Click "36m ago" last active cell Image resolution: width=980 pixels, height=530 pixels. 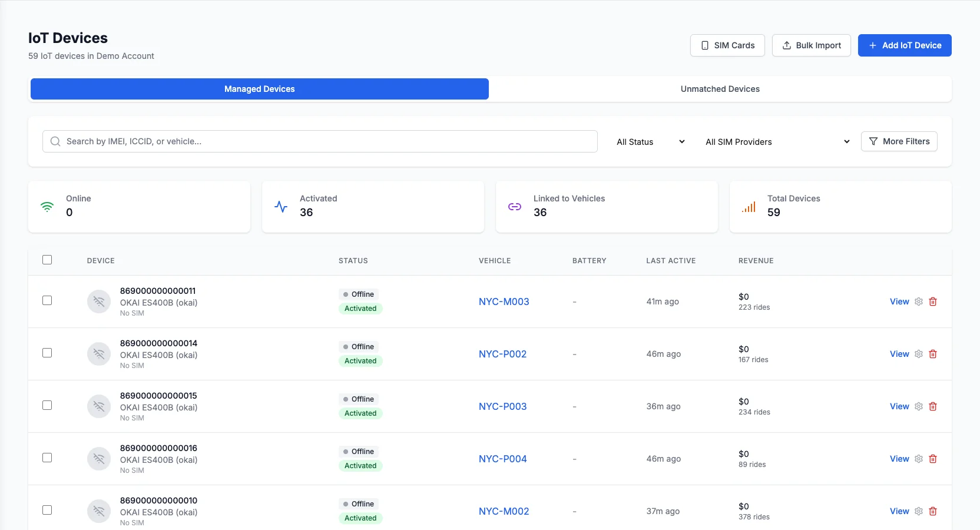[x=664, y=406]
